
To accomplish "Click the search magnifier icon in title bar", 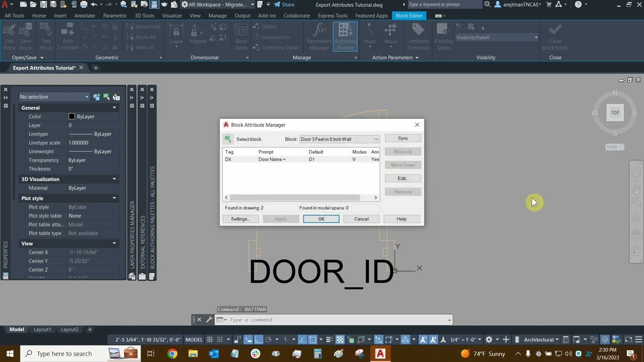I will (487, 5).
